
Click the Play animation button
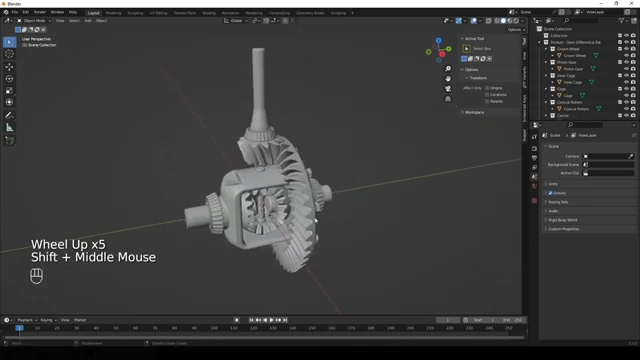click(271, 320)
